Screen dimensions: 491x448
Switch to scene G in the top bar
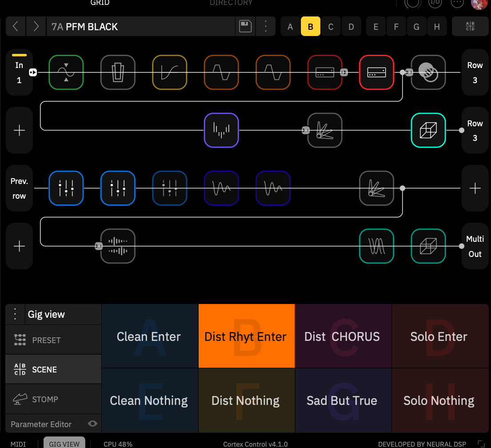tap(416, 27)
